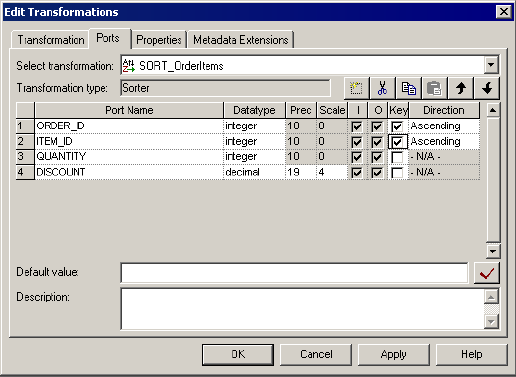Open the Properties tab
This screenshot has height=377, width=516.
[159, 40]
